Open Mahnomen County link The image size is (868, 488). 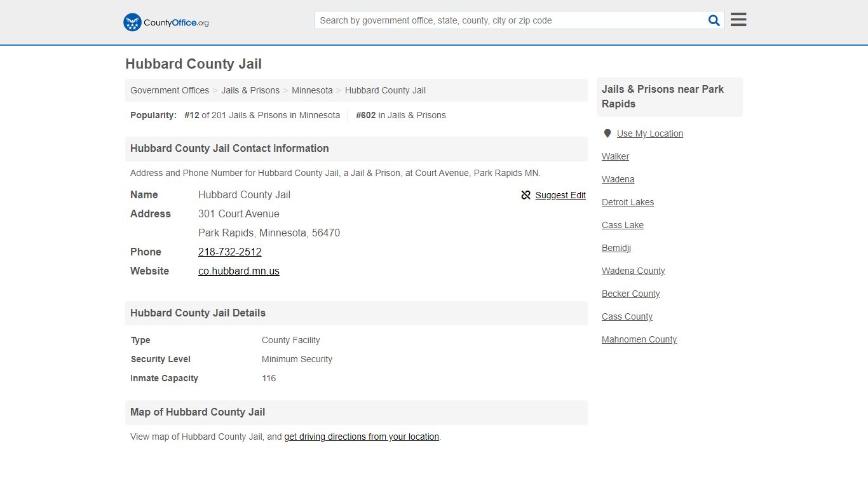639,339
